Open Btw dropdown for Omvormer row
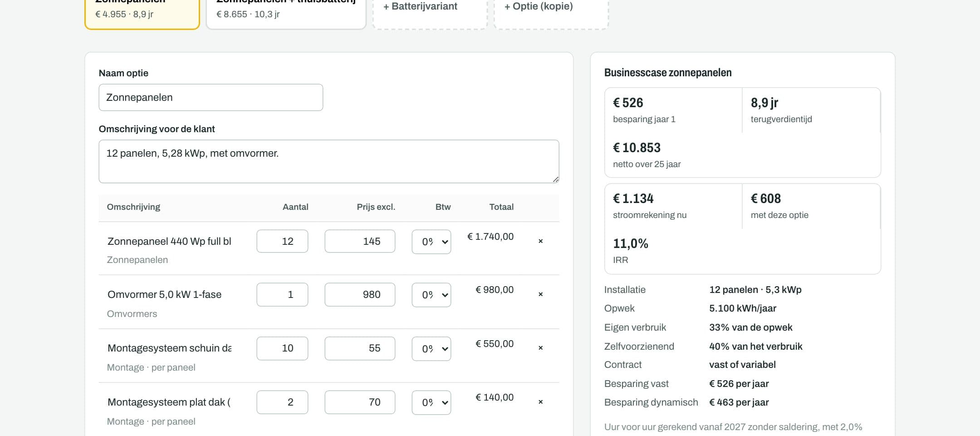 (x=431, y=295)
